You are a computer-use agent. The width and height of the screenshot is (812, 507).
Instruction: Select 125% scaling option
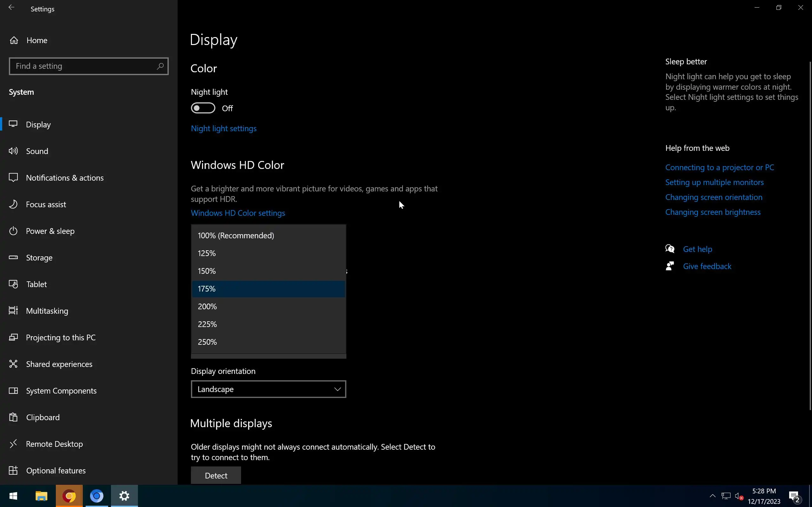207,253
